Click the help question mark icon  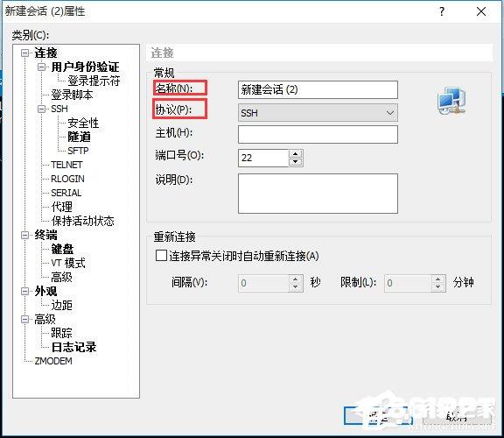click(x=442, y=12)
